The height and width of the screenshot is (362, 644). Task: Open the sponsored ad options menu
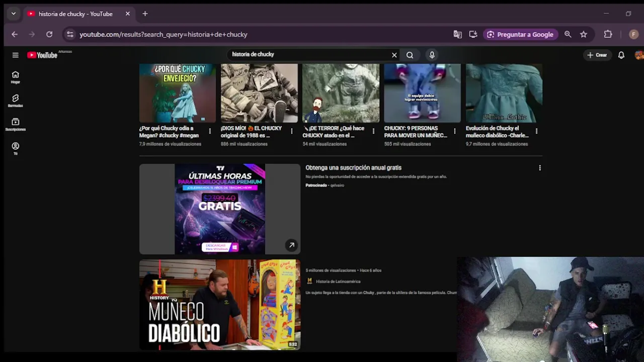[x=540, y=168]
